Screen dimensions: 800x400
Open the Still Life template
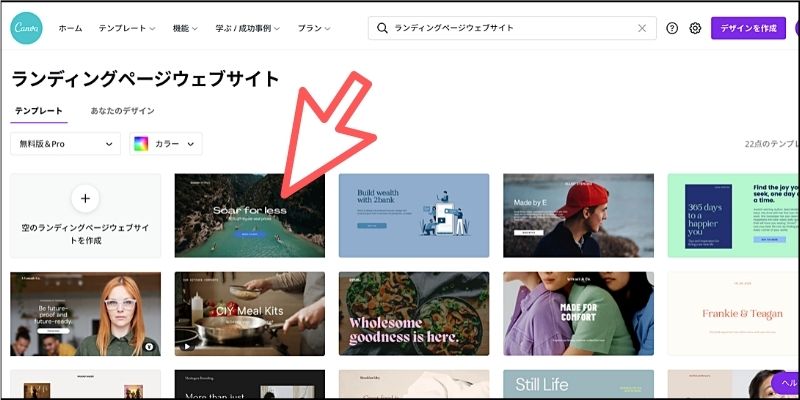[x=578, y=384]
